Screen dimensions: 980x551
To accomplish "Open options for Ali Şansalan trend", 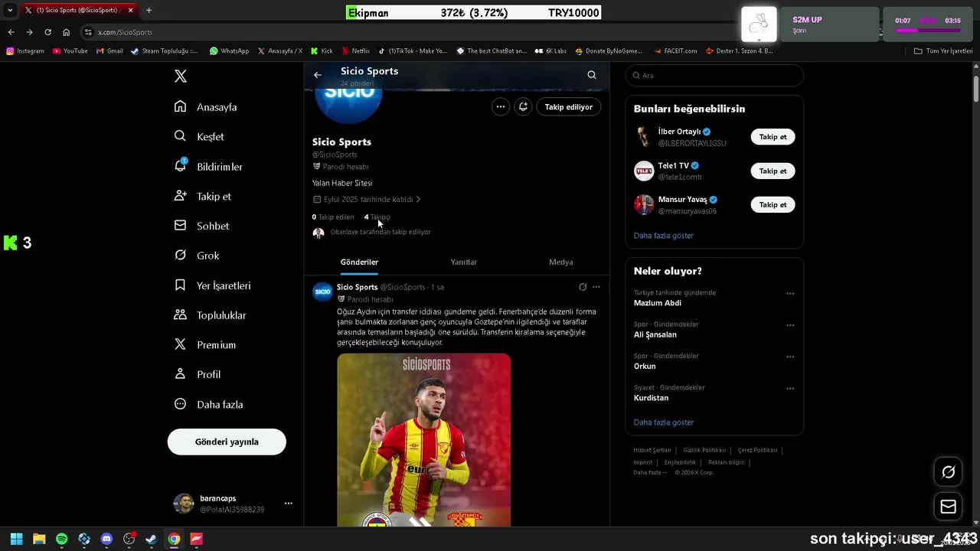I will (790, 324).
